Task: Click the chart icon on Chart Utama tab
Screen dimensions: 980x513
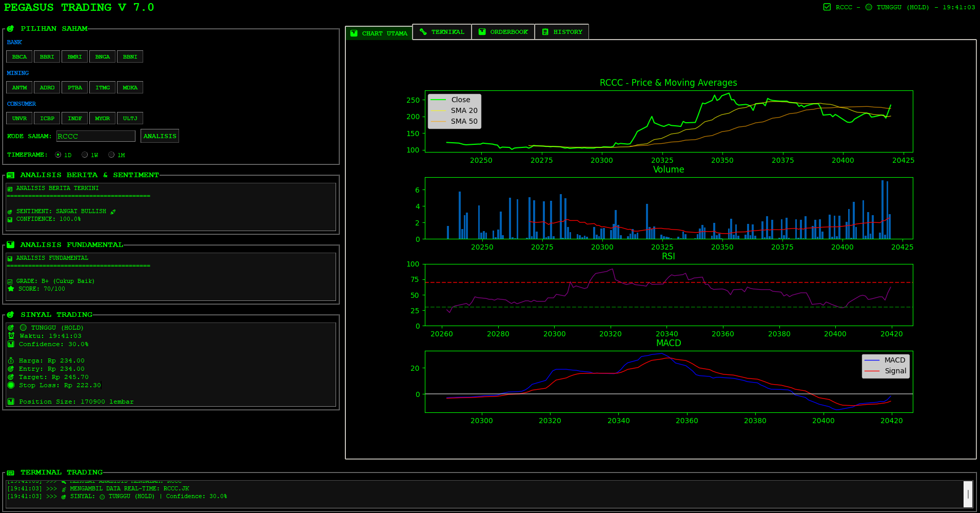Action: tap(354, 33)
